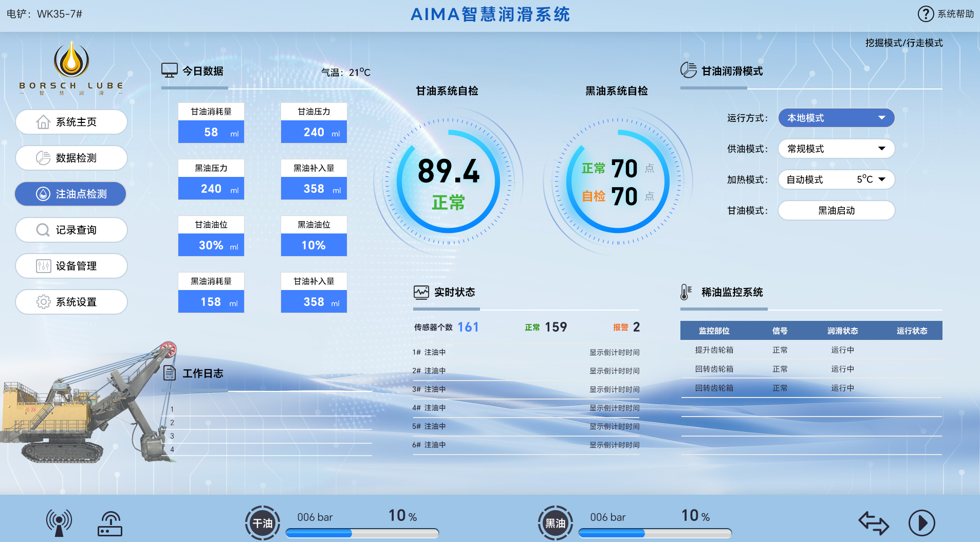Click the 正常 159 sensor count
The height and width of the screenshot is (542, 980).
(546, 327)
